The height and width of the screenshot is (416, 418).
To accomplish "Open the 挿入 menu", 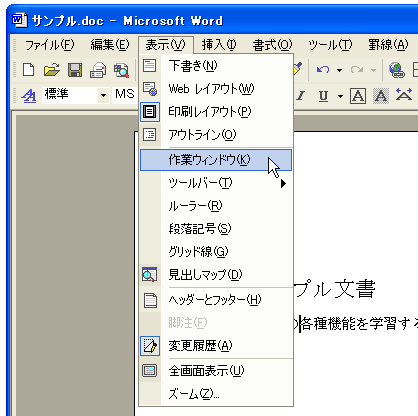I will (x=219, y=45).
